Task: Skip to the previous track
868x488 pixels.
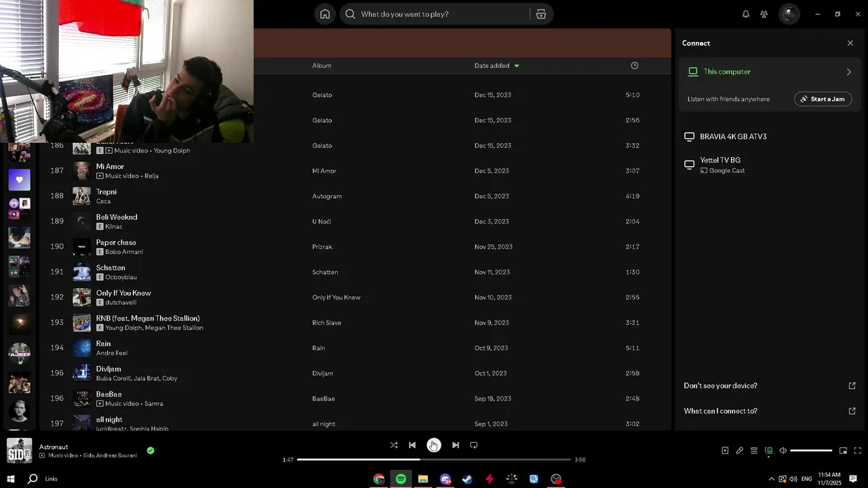Action: pos(412,445)
